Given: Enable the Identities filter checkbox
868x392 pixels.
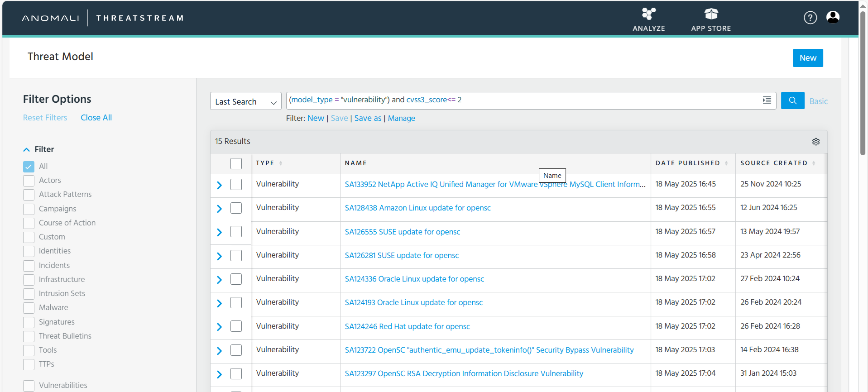Looking at the screenshot, I should (29, 251).
